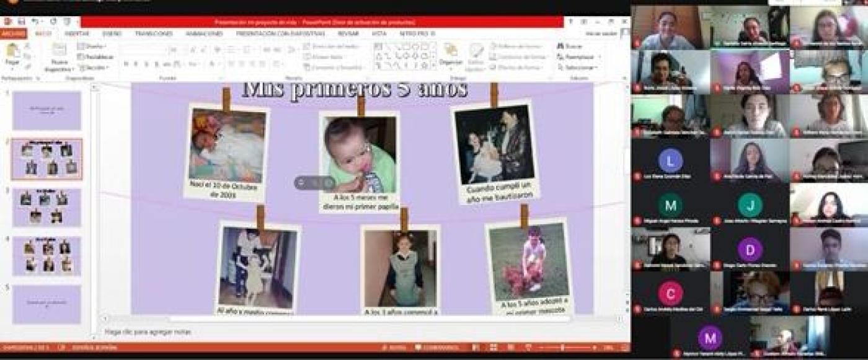Screen dimensions: 868x360
Task: Start slideshow from quick access toolbar icon
Action: (66, 21)
